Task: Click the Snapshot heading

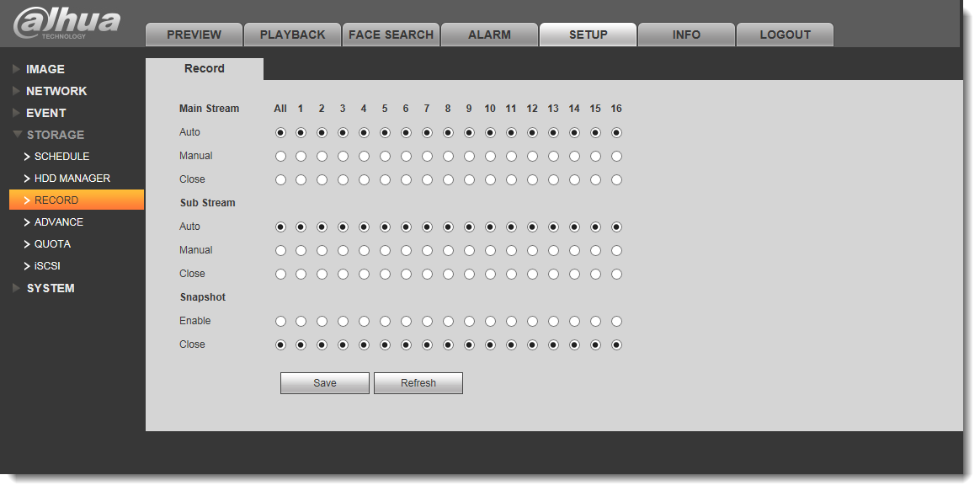Action: 203,298
